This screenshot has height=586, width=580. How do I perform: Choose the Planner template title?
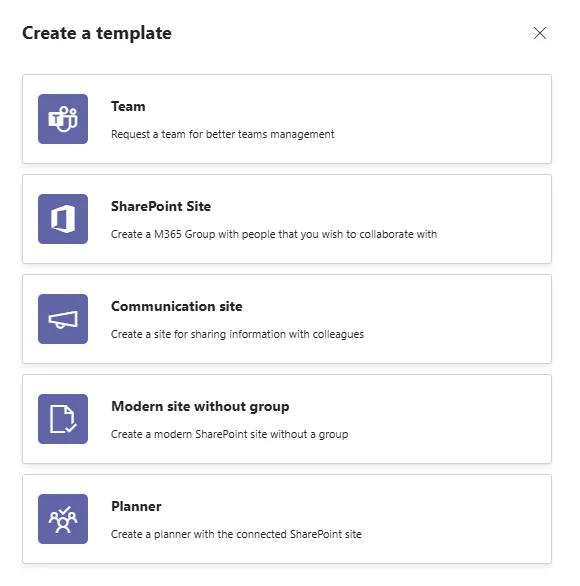coord(136,506)
